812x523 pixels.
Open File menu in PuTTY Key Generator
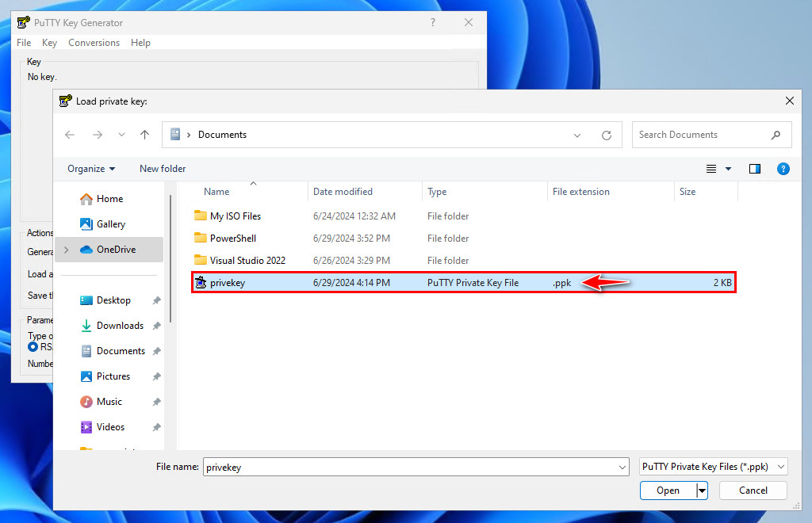pyautogui.click(x=24, y=43)
